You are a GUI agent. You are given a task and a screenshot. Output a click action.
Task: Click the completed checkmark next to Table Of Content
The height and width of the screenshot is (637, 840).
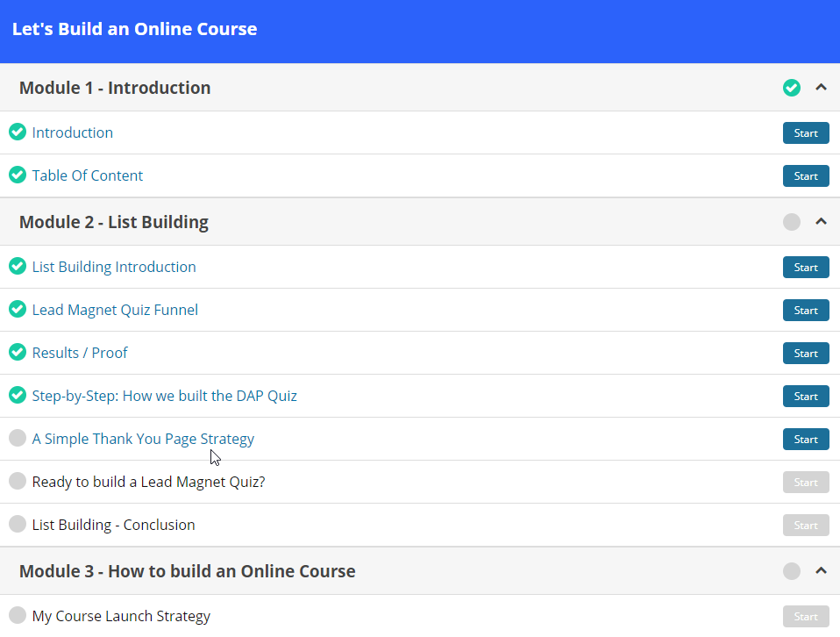[x=18, y=175]
